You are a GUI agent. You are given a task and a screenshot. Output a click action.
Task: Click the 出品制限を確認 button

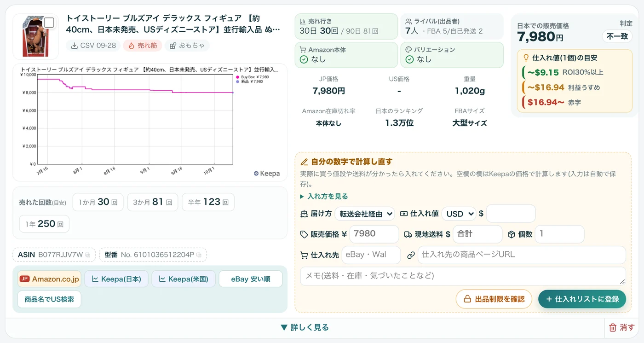(494, 299)
